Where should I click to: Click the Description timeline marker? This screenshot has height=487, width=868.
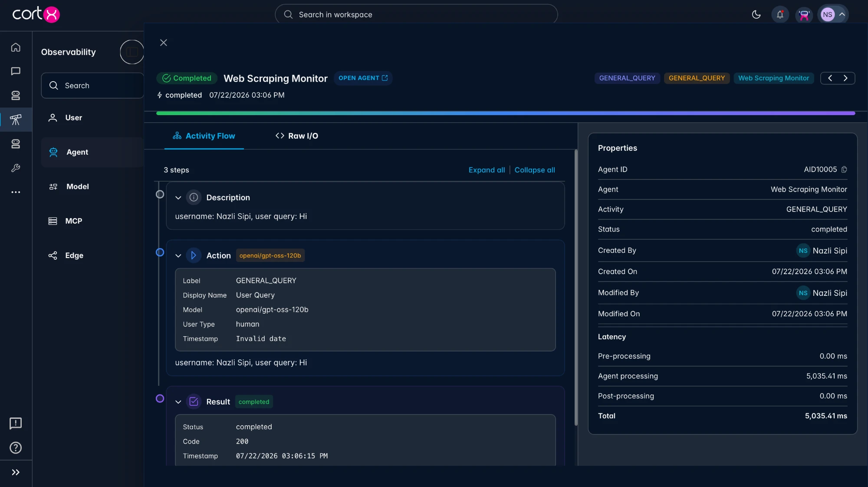[160, 194]
